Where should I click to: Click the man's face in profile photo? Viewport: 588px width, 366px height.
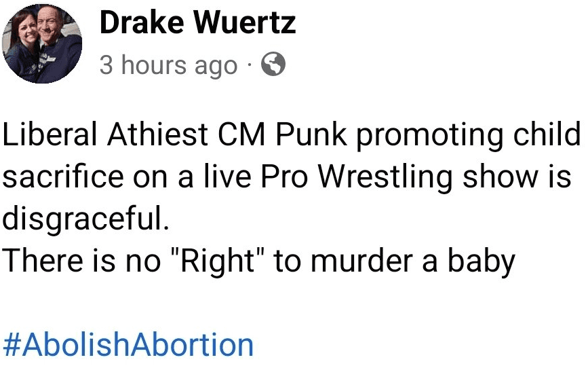56,29
